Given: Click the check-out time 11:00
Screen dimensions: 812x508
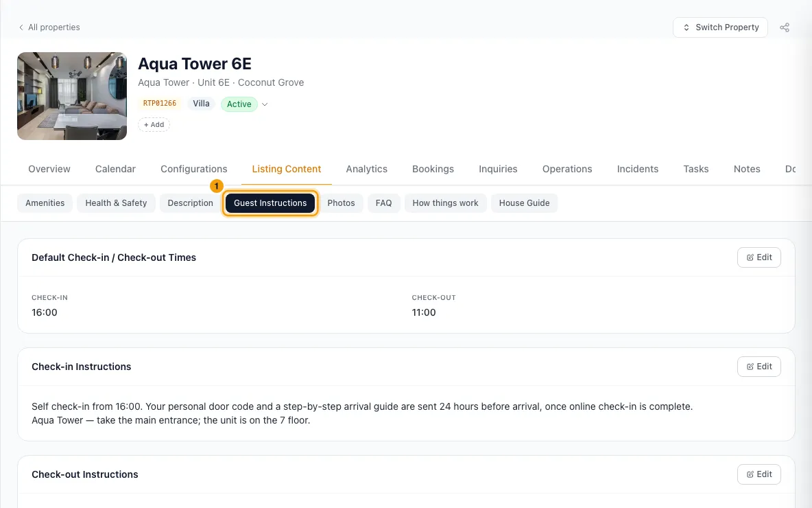Looking at the screenshot, I should pyautogui.click(x=424, y=312).
